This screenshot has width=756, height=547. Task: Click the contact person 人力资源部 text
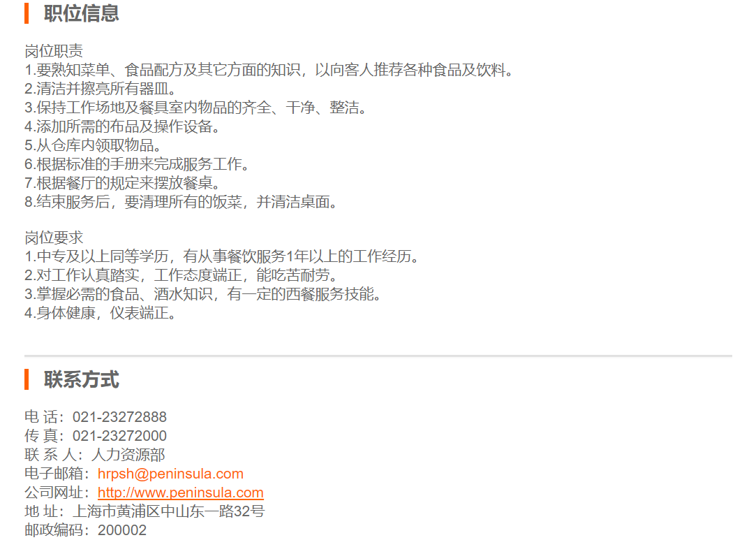click(128, 454)
